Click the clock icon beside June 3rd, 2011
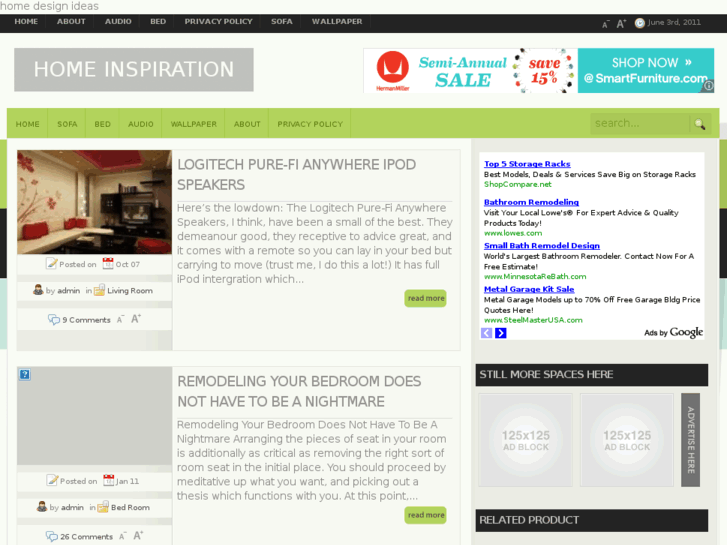The height and width of the screenshot is (545, 727). [x=639, y=23]
